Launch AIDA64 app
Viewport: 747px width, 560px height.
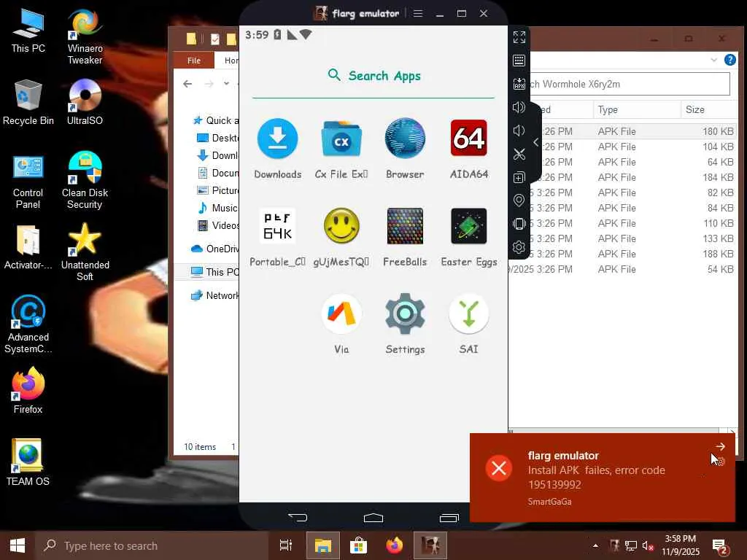coord(469,139)
